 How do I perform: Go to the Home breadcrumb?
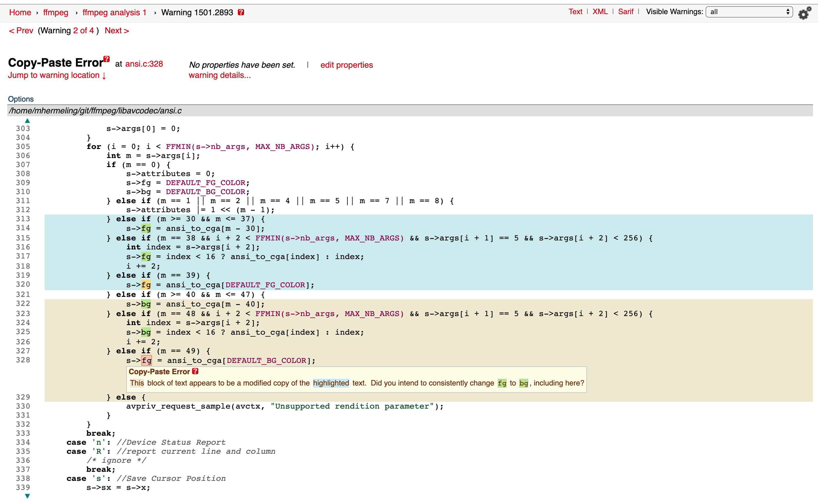click(20, 13)
